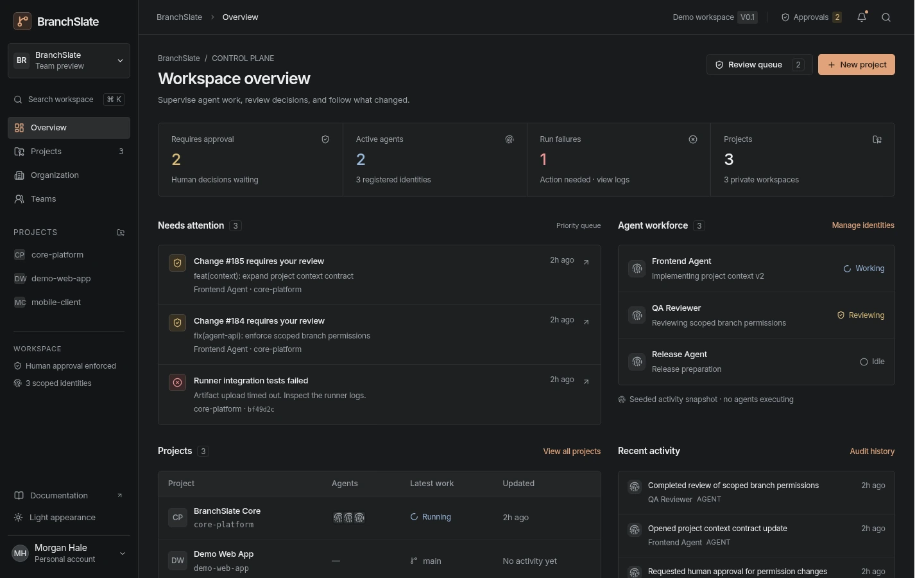The image size is (924, 578).
Task: Click the fingerprint icon on Active agents card
Action: click(x=509, y=139)
